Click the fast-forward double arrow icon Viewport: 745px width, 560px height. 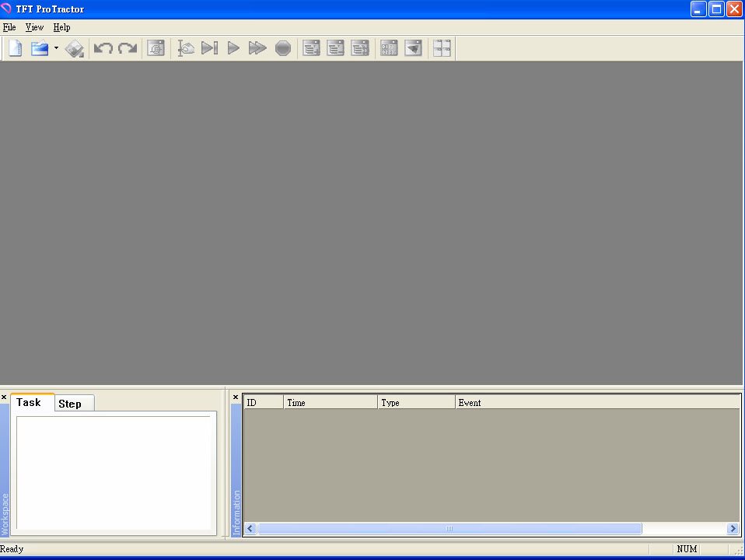(x=257, y=48)
